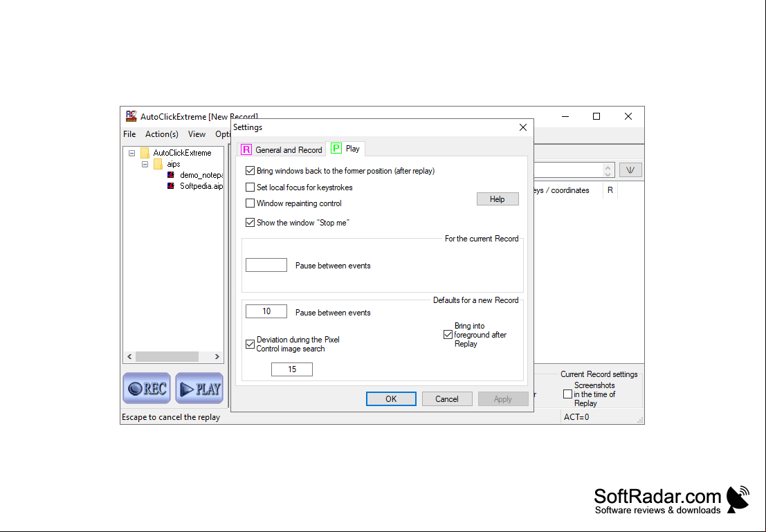
Task: Click the AutoClickExtreme root folder icon
Action: click(x=145, y=153)
